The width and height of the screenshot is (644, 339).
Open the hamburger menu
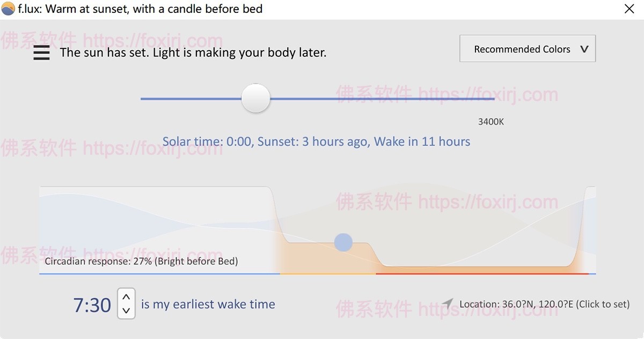tap(41, 52)
